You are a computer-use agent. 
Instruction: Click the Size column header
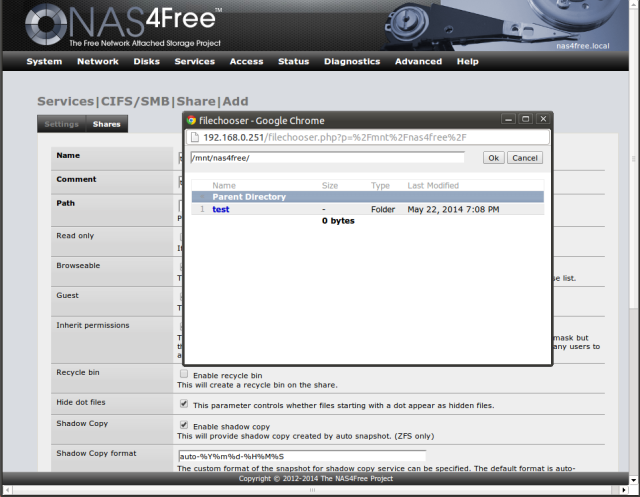(x=330, y=186)
